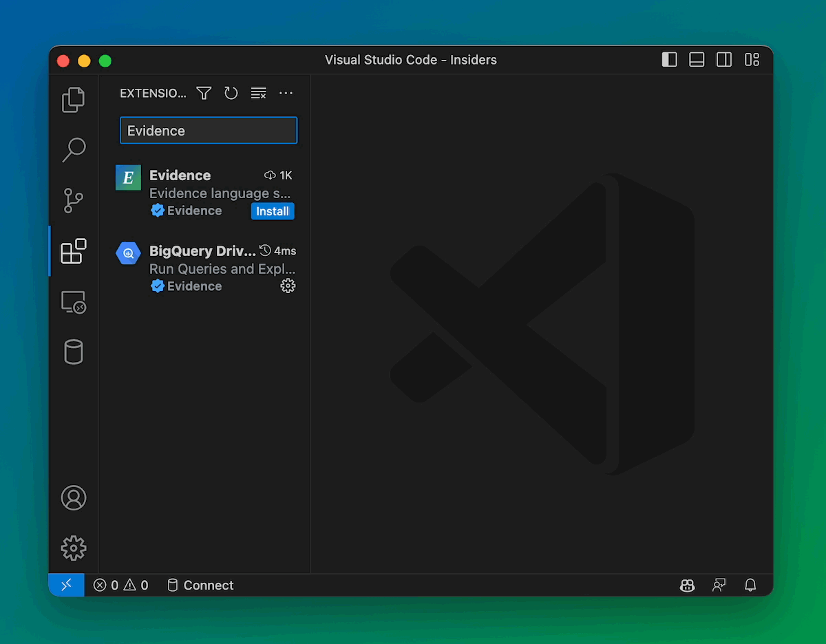
Task: Click the 'Run Queries and Expl...' description
Action: [x=222, y=269]
